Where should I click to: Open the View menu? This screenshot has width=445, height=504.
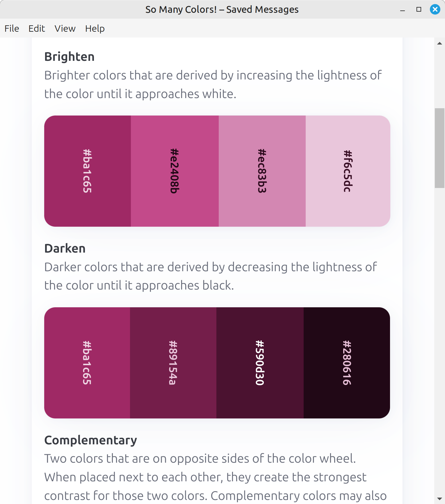click(65, 29)
